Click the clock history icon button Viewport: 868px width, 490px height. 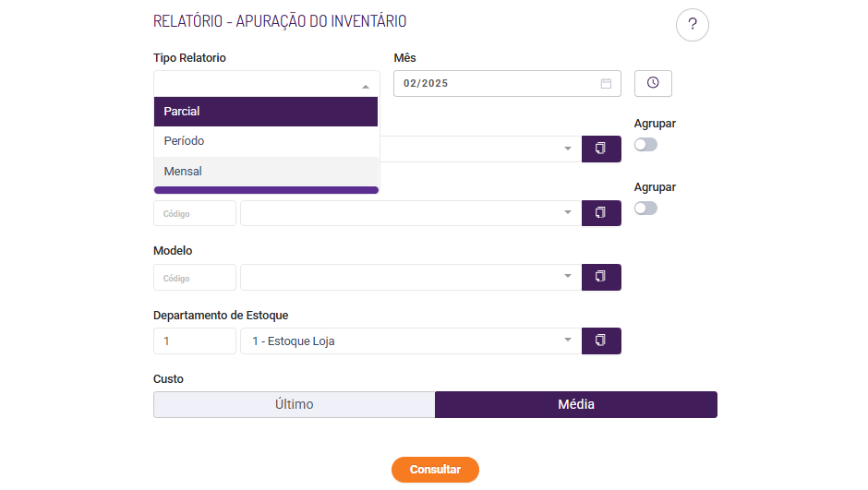pos(653,83)
